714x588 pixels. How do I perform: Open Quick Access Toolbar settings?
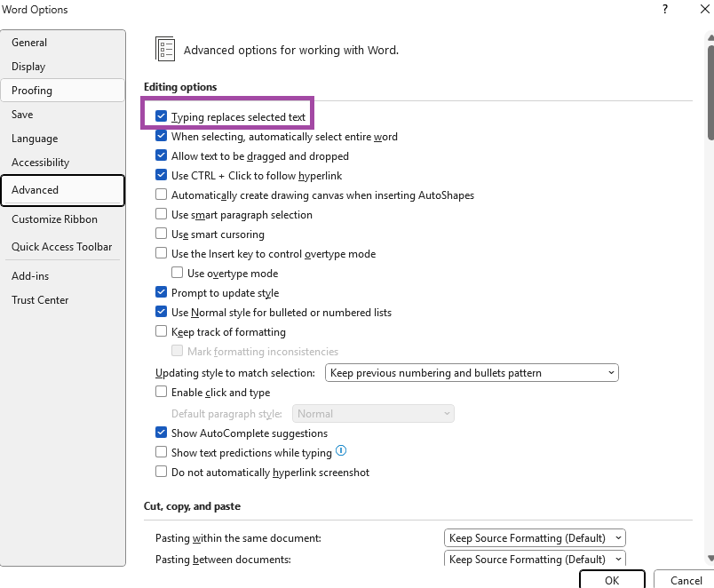point(63,246)
